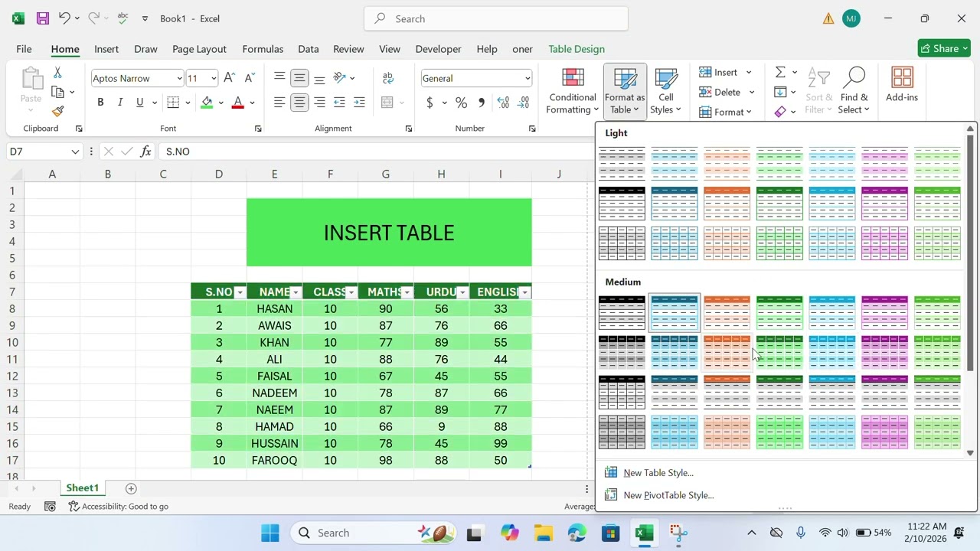
Task: Click the Clear eraser icon in Editing
Action: (x=780, y=112)
